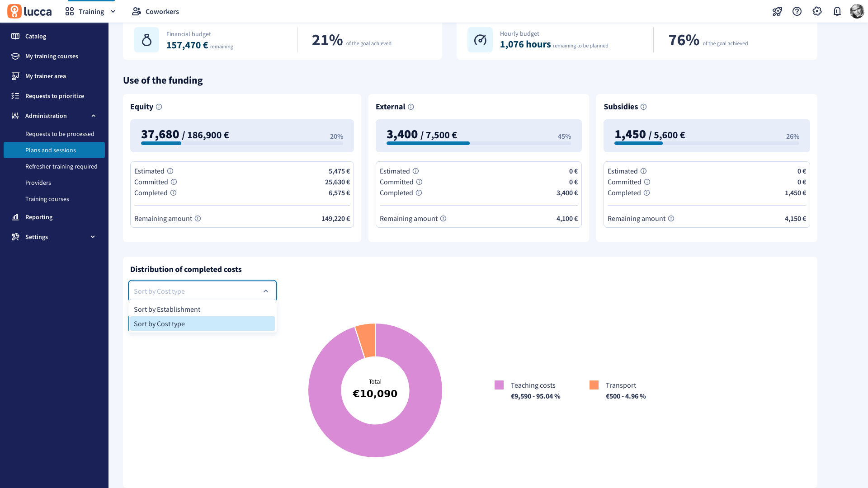Click info icon next to External heading
This screenshot has width=868, height=488.
coord(410,107)
